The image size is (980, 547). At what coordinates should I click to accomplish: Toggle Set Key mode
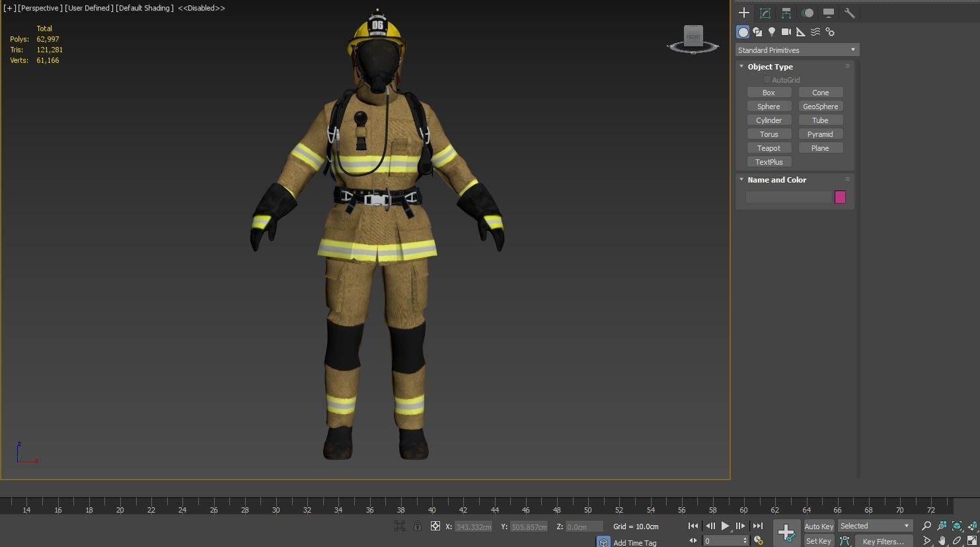[x=818, y=541]
